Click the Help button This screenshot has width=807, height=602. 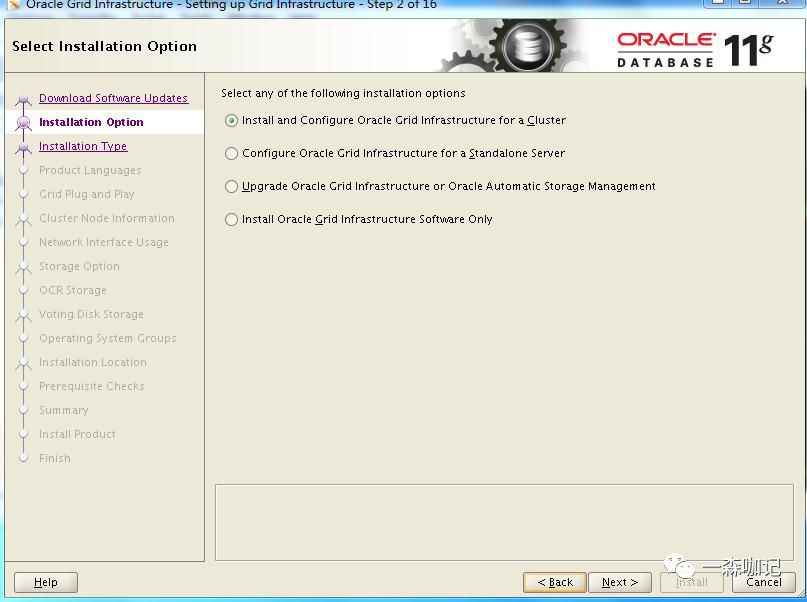coord(46,582)
